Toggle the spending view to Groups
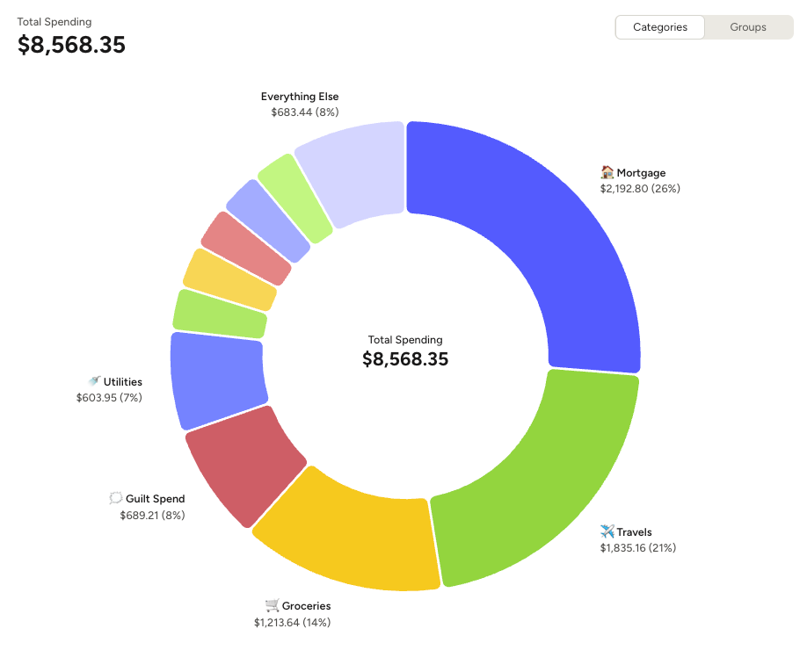This screenshot has height=672, width=807. pos(747,27)
